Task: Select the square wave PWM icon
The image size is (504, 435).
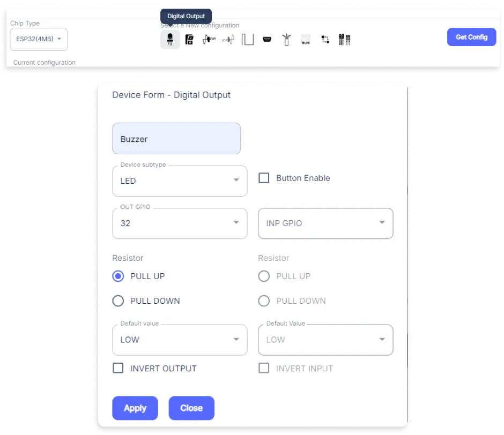Action: tap(248, 40)
